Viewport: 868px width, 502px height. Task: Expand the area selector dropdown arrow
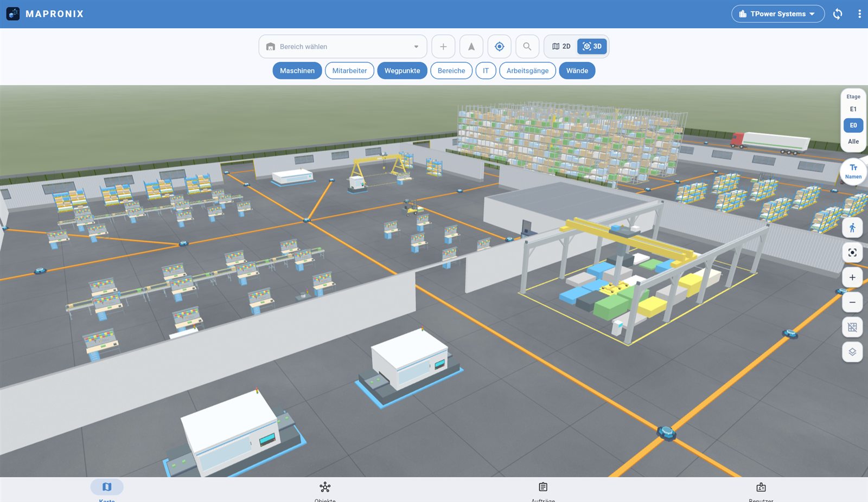416,47
